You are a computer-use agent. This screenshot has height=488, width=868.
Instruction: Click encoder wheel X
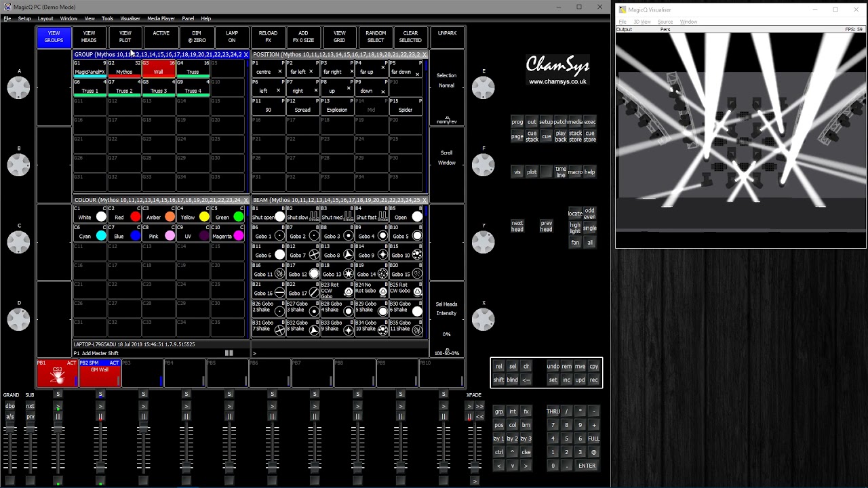point(484,319)
